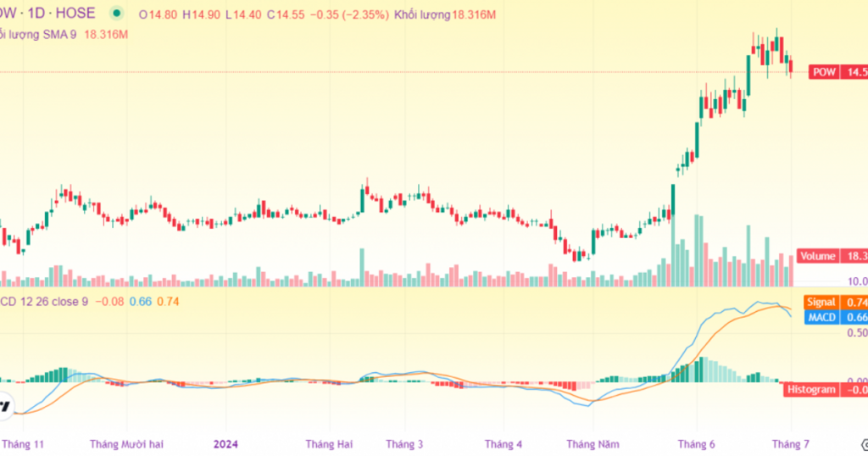The width and height of the screenshot is (868, 456).
Task: Click the Tháng 4 time axis label
Action: pyautogui.click(x=504, y=444)
